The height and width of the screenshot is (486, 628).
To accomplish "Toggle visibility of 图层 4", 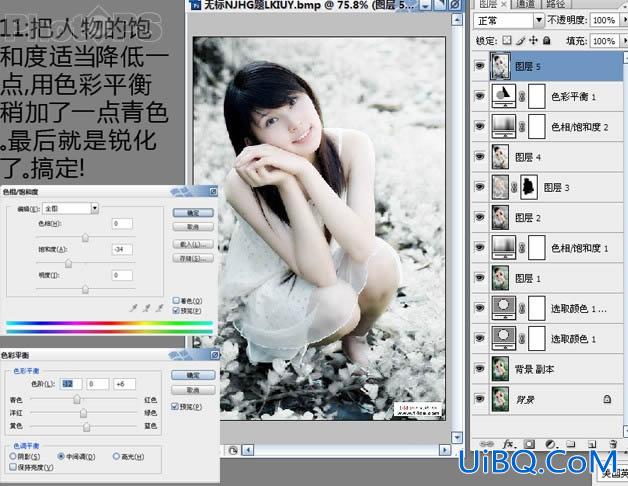I will [x=479, y=157].
